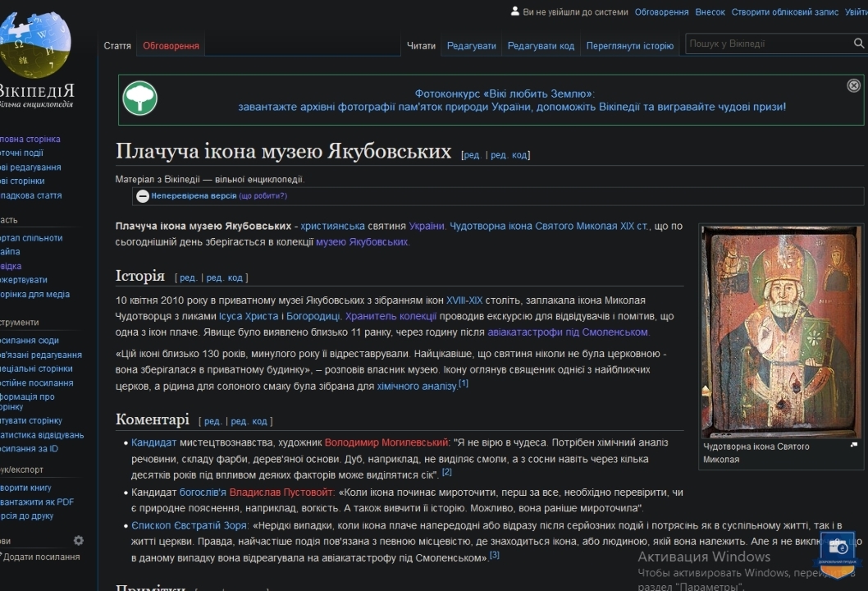Screen dimensions: 868x591
Task: Click the blue shield badge icon
Action: click(x=837, y=551)
